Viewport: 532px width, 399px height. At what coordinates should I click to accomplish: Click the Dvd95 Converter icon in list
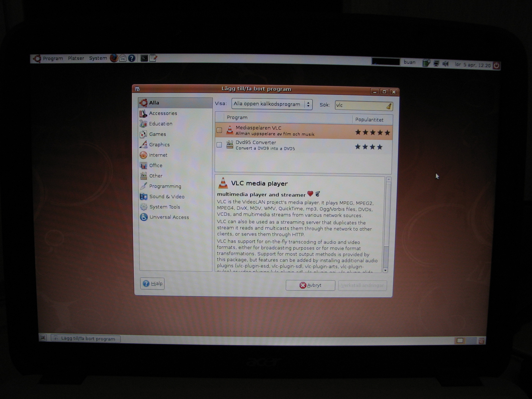230,145
